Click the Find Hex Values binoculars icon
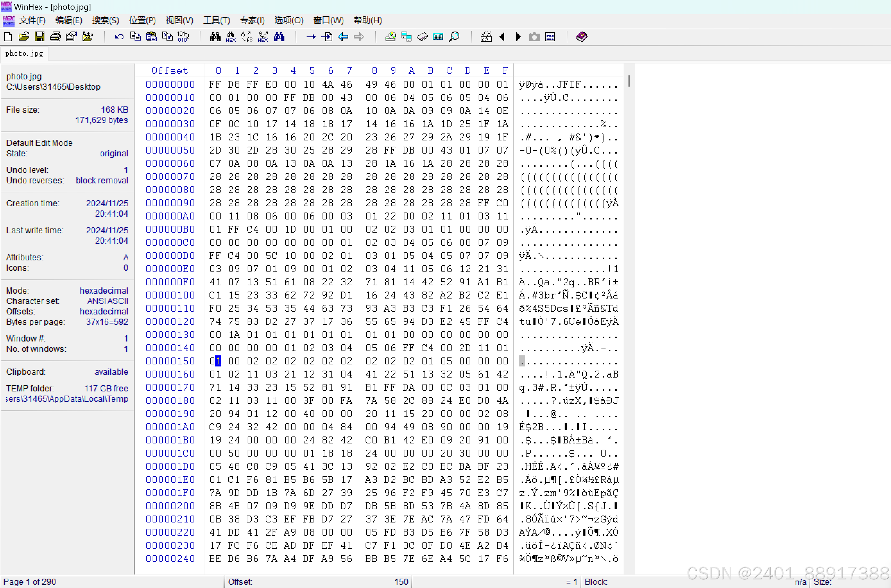 click(x=231, y=37)
